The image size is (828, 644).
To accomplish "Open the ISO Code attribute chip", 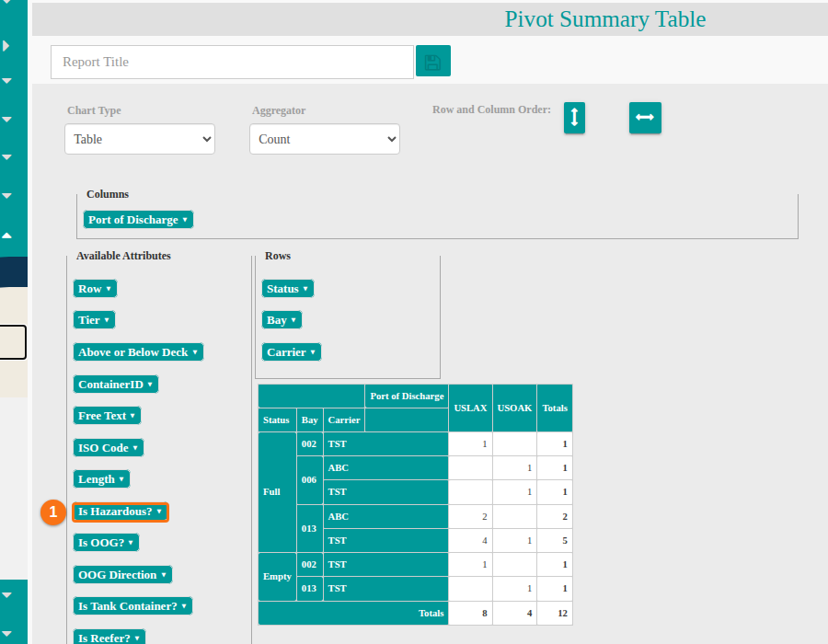I will coord(109,448).
